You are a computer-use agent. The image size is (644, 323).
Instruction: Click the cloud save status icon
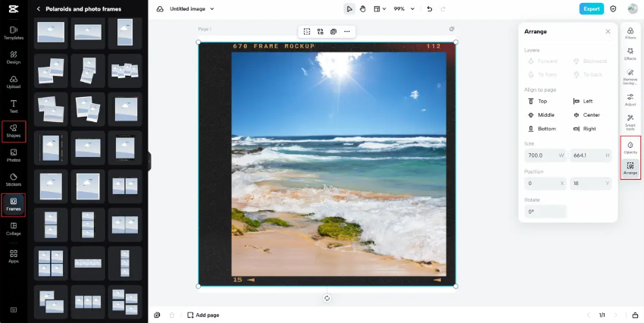[x=160, y=8]
